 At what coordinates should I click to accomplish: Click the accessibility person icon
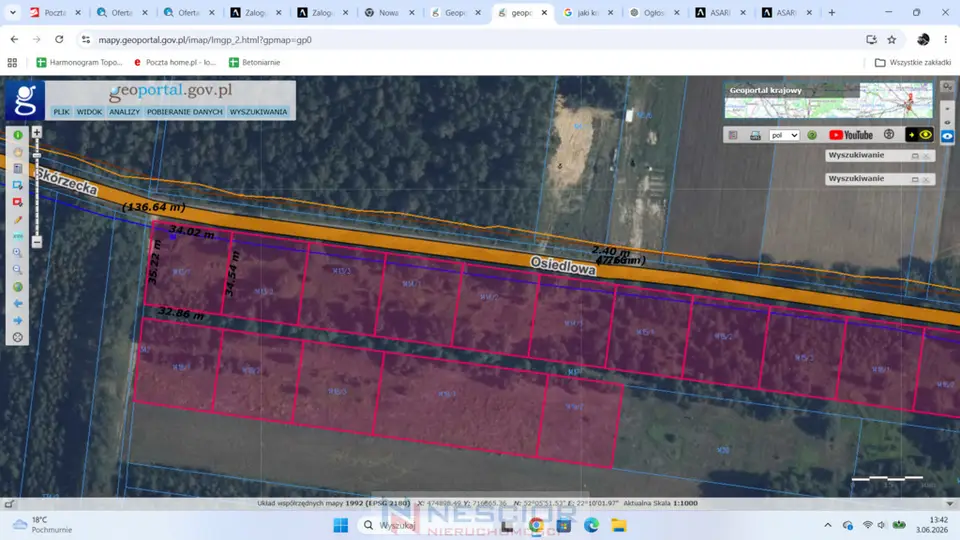(889, 134)
